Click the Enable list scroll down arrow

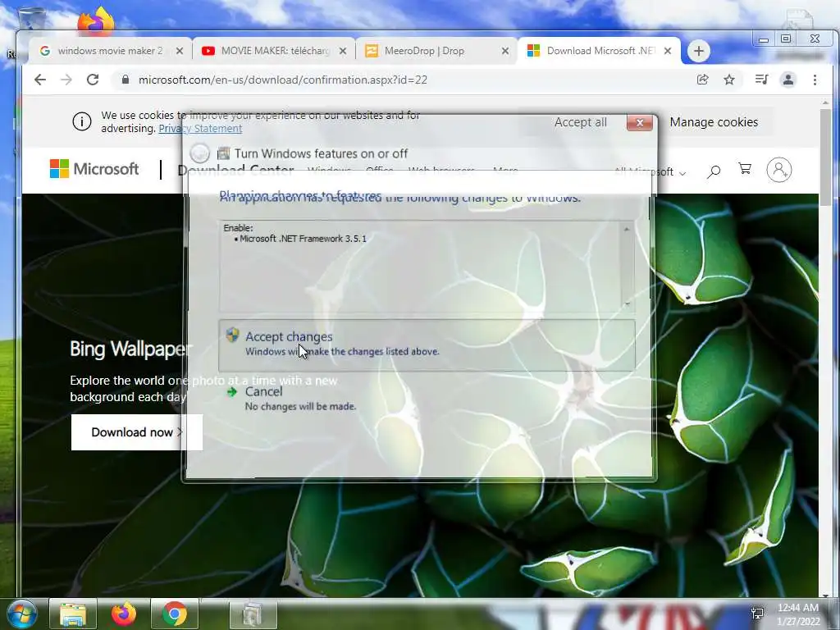click(x=626, y=304)
